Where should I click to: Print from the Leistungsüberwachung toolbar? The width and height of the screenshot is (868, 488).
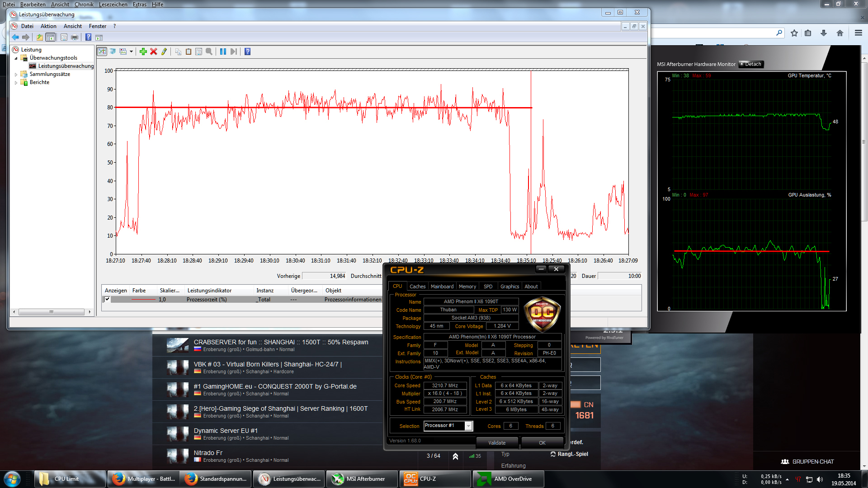tap(75, 37)
